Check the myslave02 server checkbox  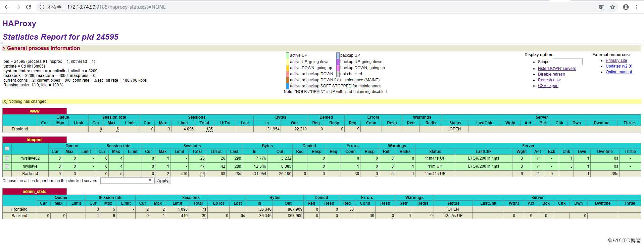tap(7, 158)
